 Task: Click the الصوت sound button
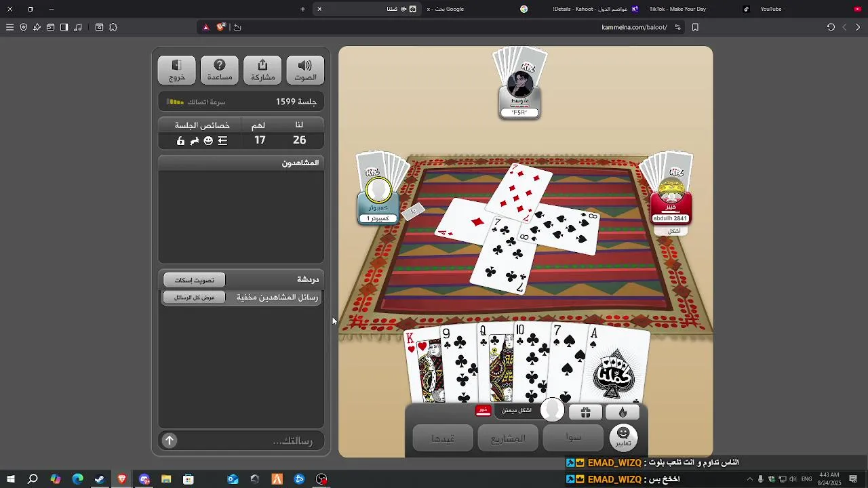point(305,70)
